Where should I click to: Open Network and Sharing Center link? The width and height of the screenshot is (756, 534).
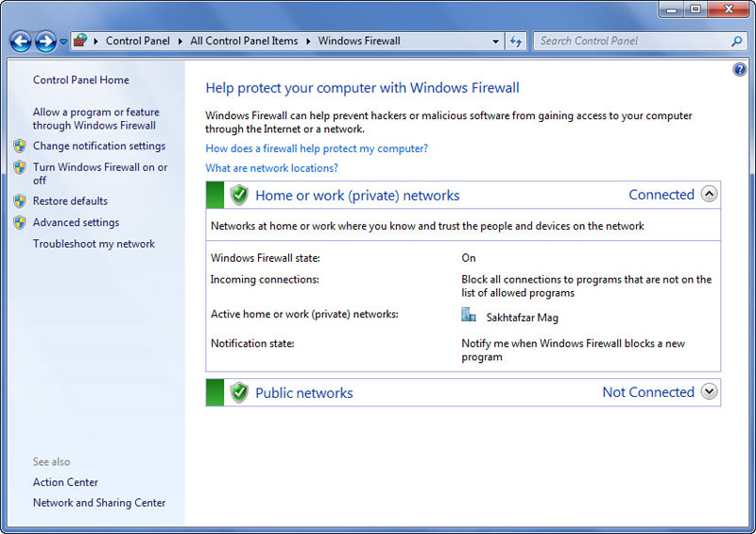coord(99,503)
